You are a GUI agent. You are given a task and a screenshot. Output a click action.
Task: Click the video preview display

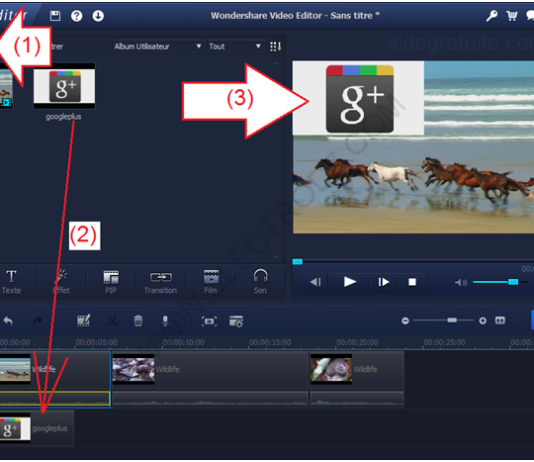coord(413,147)
